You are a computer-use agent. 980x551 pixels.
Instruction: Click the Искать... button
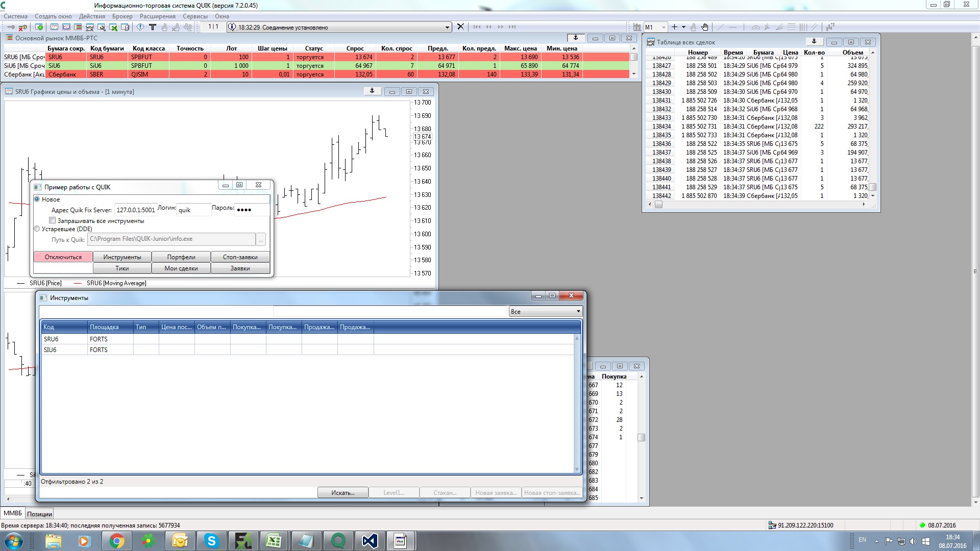343,492
